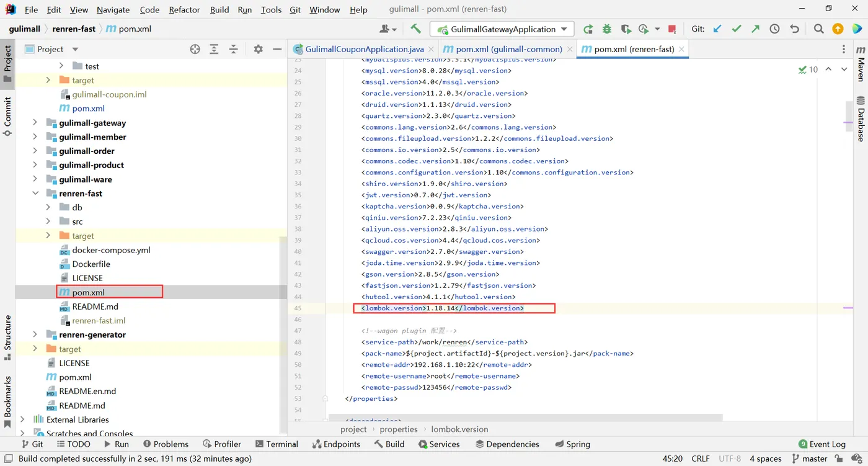Open editor tabs more options menu
The width and height of the screenshot is (868, 466).
[844, 49]
